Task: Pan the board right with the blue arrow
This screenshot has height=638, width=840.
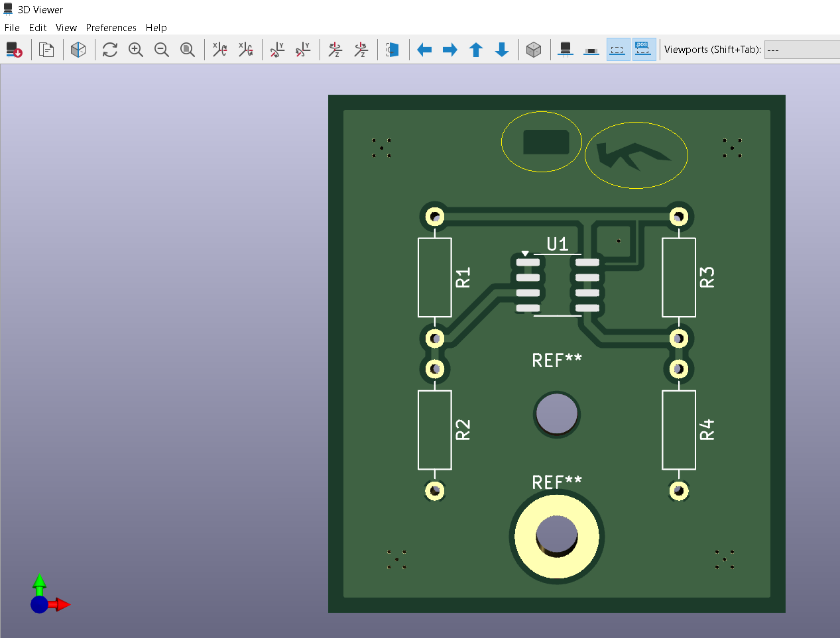Action: click(450, 50)
